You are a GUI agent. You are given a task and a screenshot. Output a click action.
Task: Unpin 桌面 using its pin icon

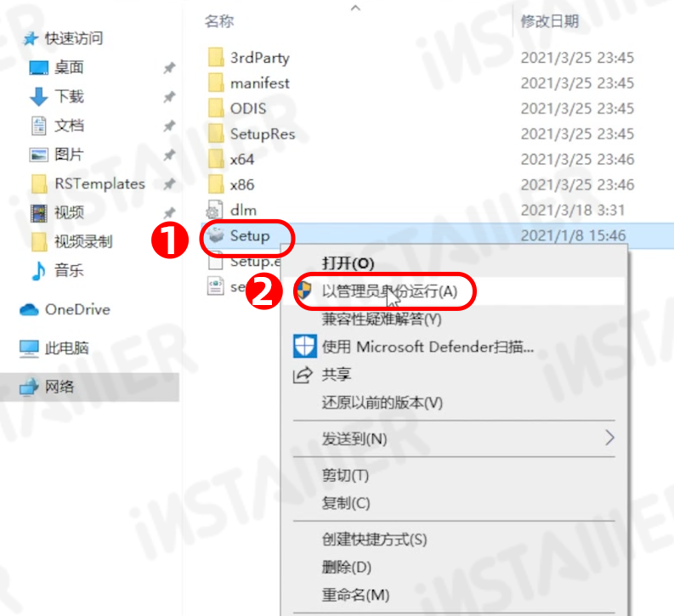[x=169, y=67]
